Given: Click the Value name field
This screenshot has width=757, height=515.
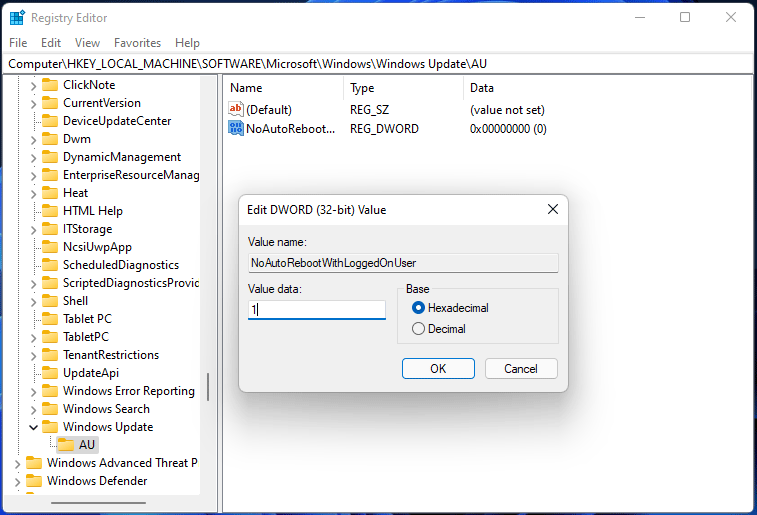Looking at the screenshot, I should pos(403,263).
